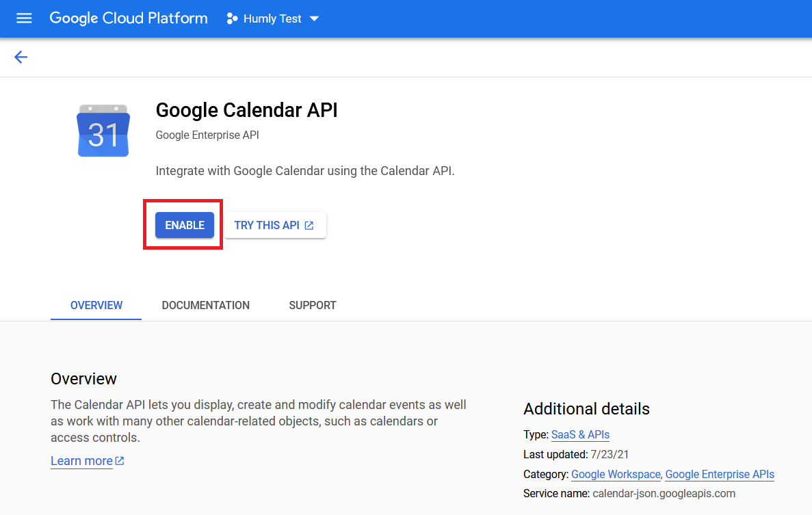812x515 pixels.
Task: Click the dropdown arrow next to Humly Test
Action: pos(314,19)
